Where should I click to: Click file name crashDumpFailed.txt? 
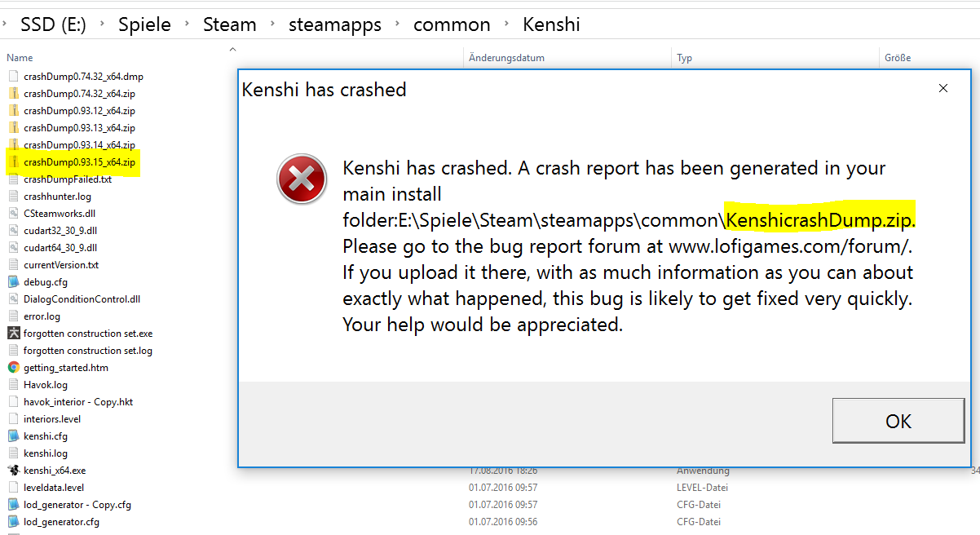click(x=68, y=179)
